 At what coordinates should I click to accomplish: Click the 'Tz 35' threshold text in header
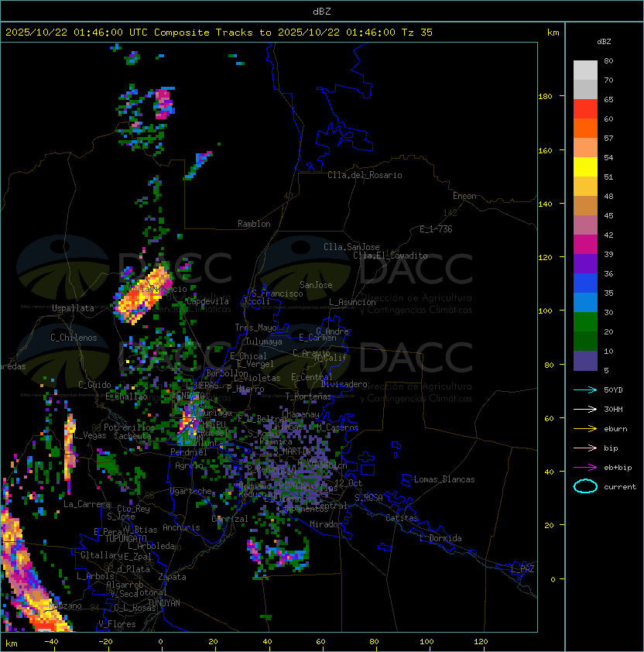click(x=417, y=33)
